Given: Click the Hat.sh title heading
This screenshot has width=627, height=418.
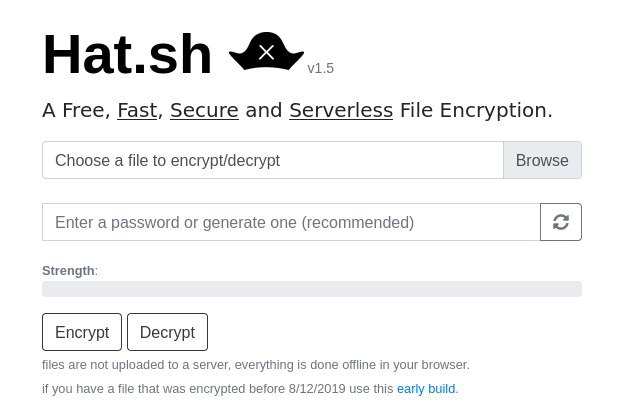Looking at the screenshot, I should (127, 54).
